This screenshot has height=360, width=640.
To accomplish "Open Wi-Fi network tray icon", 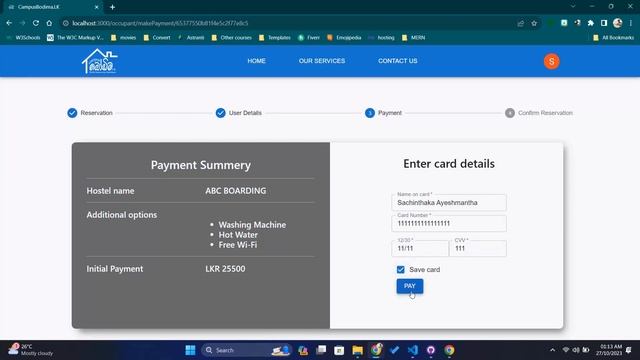I will coord(566,350).
